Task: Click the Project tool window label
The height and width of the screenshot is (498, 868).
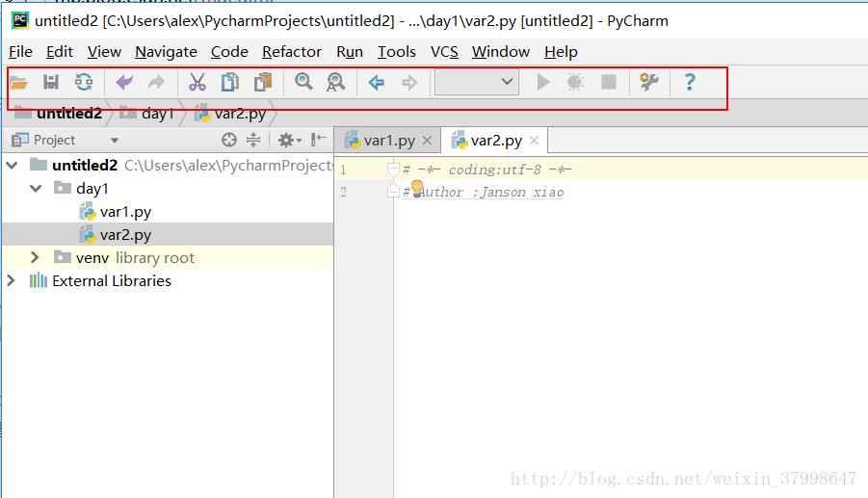Action: point(54,140)
